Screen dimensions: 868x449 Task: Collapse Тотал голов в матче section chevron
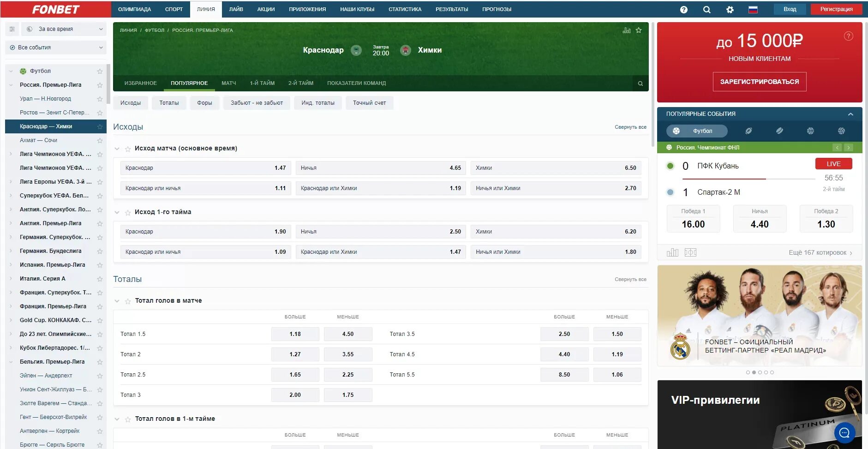pyautogui.click(x=117, y=301)
